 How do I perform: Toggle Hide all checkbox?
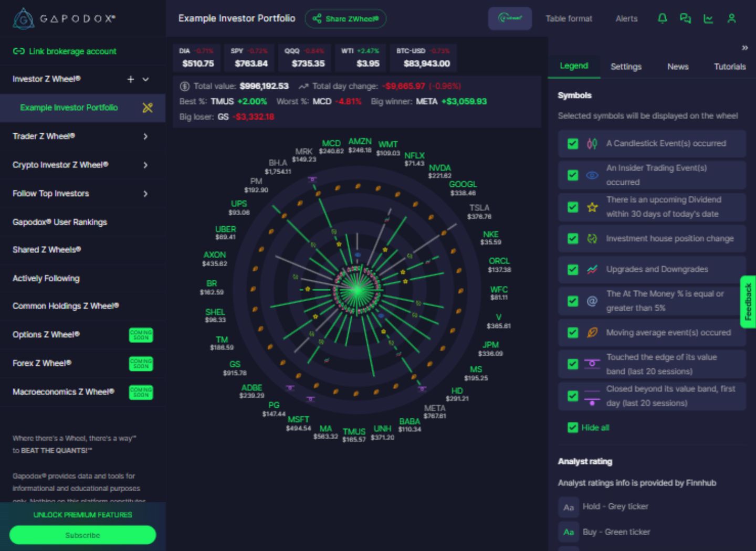pyautogui.click(x=573, y=428)
